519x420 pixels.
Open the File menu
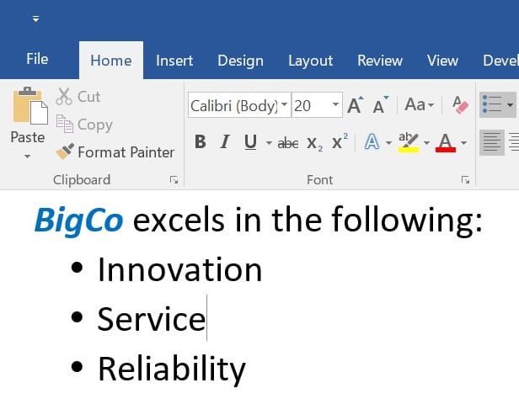[37, 59]
